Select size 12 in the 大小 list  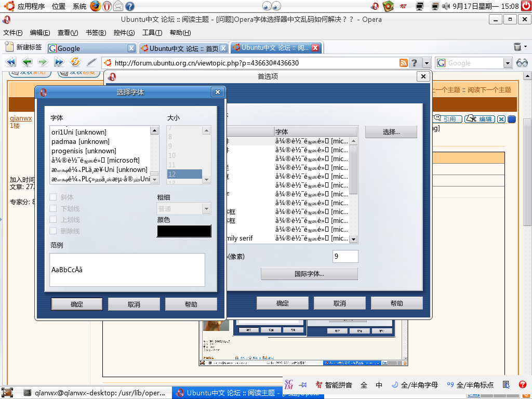pos(184,174)
